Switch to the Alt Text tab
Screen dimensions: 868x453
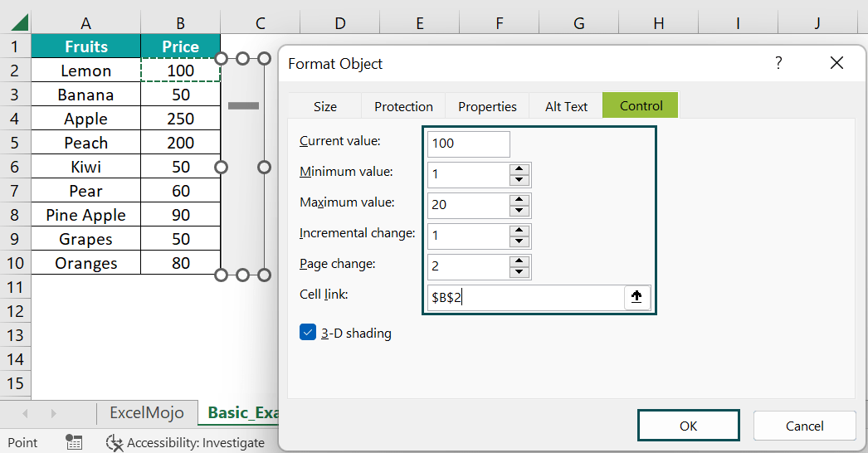[x=566, y=106]
